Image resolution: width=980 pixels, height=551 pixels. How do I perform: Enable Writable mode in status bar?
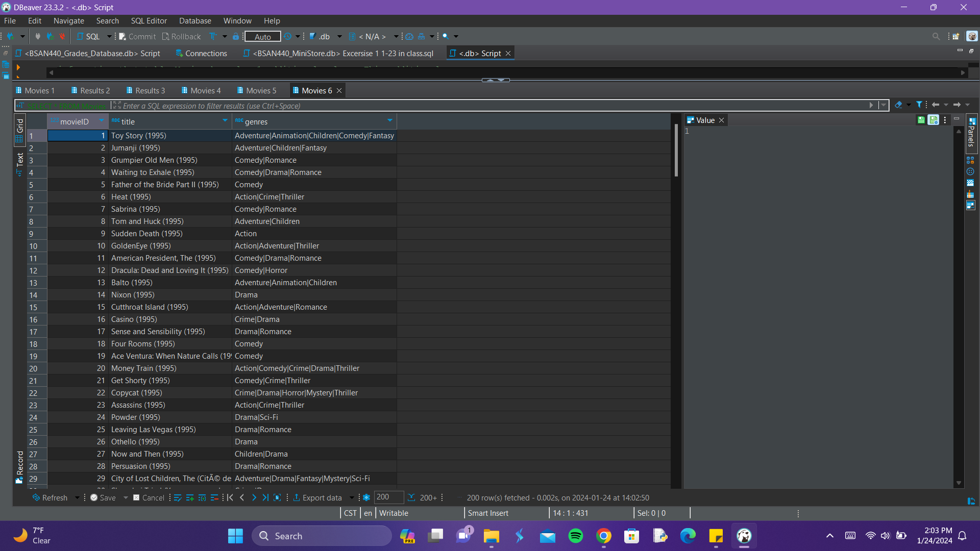click(393, 513)
